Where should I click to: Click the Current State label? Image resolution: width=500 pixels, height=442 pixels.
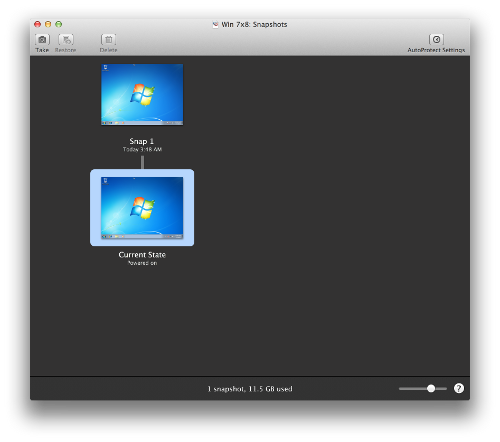click(x=142, y=255)
